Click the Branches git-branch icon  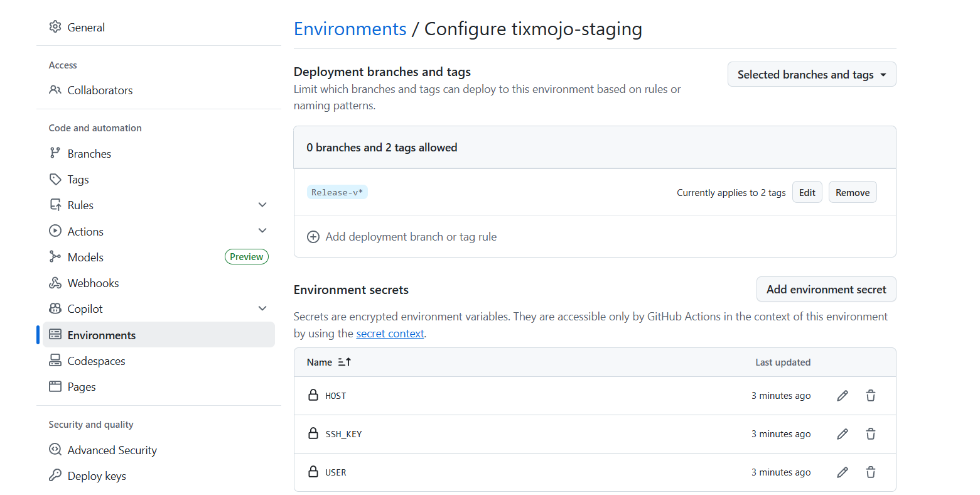[x=55, y=153]
